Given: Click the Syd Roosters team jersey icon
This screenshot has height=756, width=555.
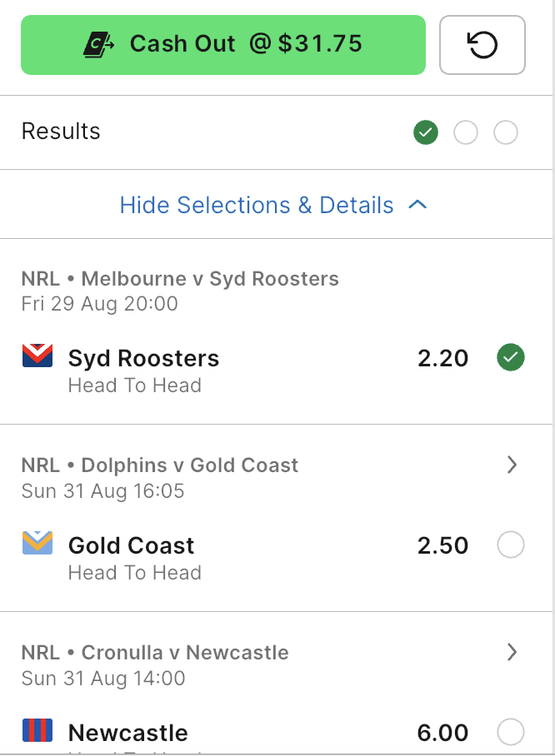Looking at the screenshot, I should click(37, 356).
